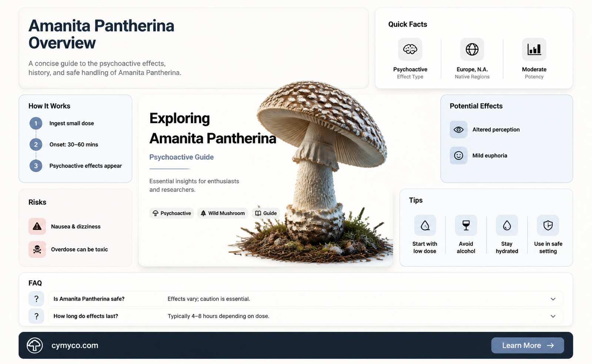
Task: Click 'Essential insights for enthusiasts and researchers.' text
Action: [194, 185]
